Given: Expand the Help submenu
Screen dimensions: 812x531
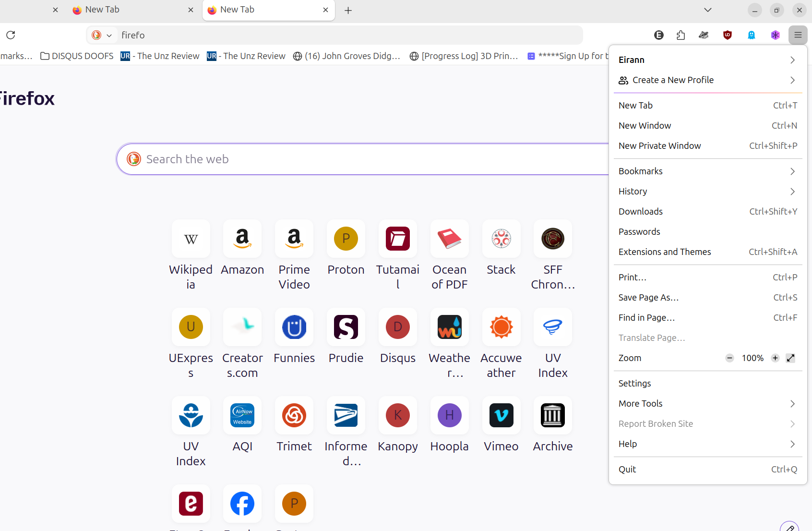Looking at the screenshot, I should pyautogui.click(x=708, y=444).
